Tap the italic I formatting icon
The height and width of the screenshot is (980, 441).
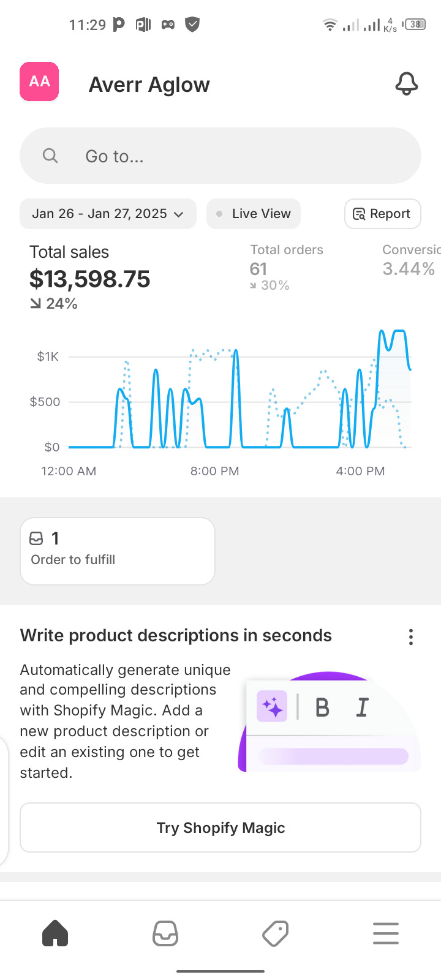pos(363,707)
